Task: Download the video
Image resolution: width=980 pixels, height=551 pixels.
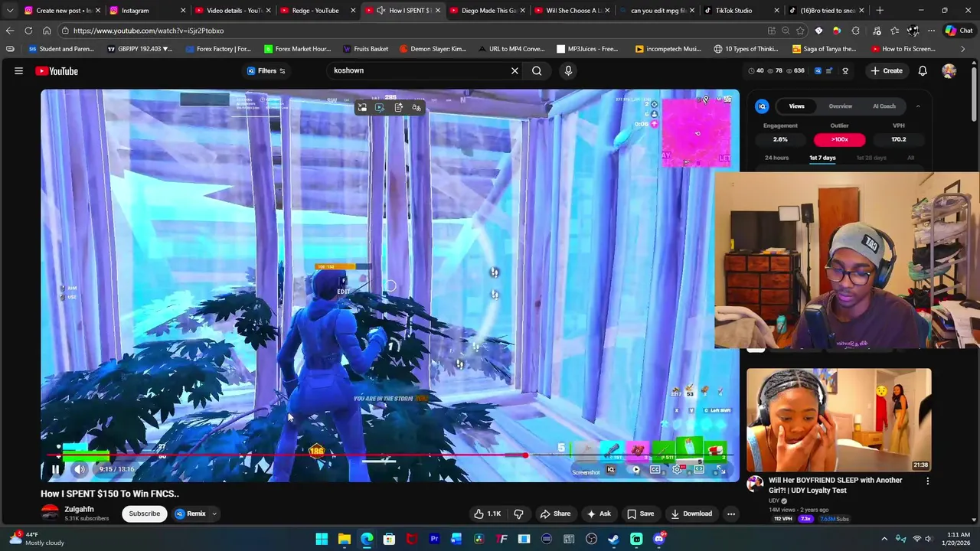Action: pyautogui.click(x=691, y=514)
